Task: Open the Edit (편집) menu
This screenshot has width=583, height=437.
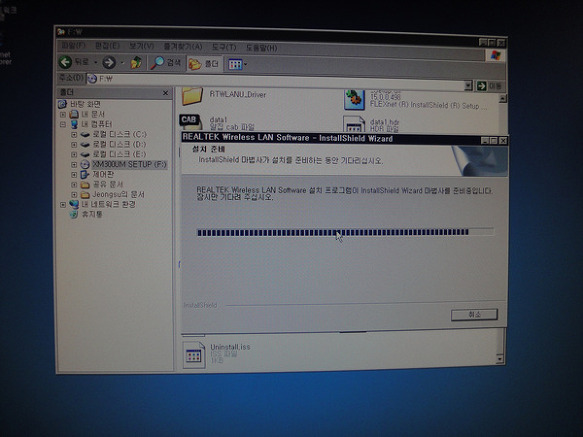Action: point(107,46)
